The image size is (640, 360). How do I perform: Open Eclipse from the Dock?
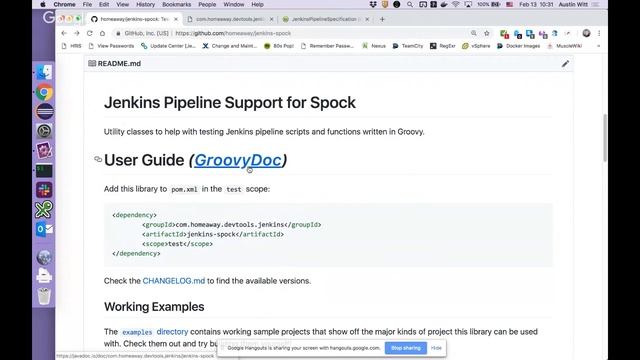[x=44, y=111]
